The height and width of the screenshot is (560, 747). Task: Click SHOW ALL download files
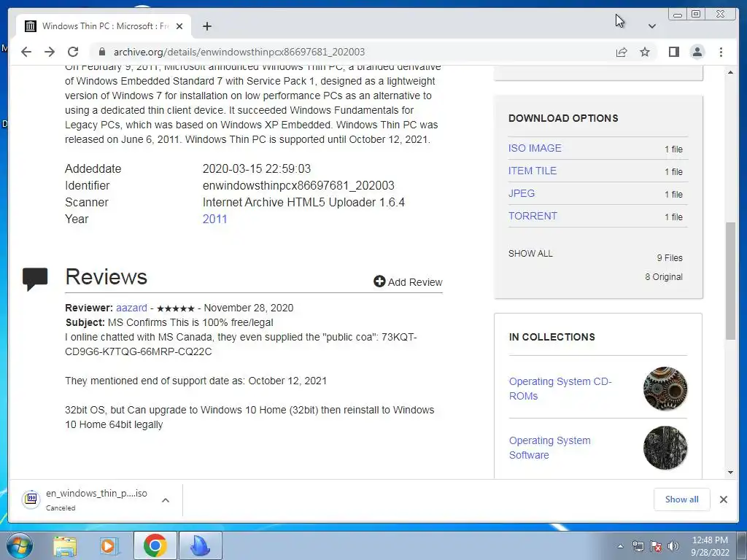(x=530, y=253)
